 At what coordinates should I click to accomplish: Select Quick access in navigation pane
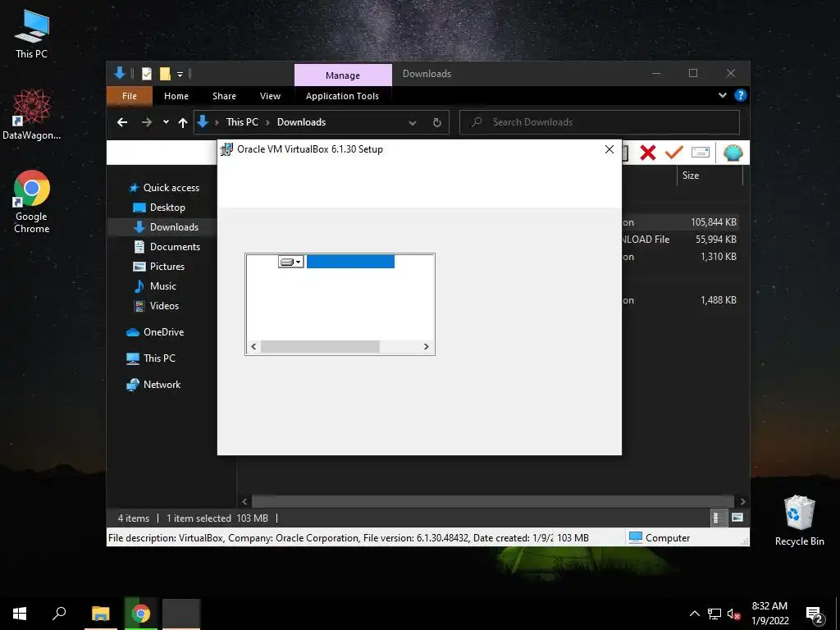(164, 188)
